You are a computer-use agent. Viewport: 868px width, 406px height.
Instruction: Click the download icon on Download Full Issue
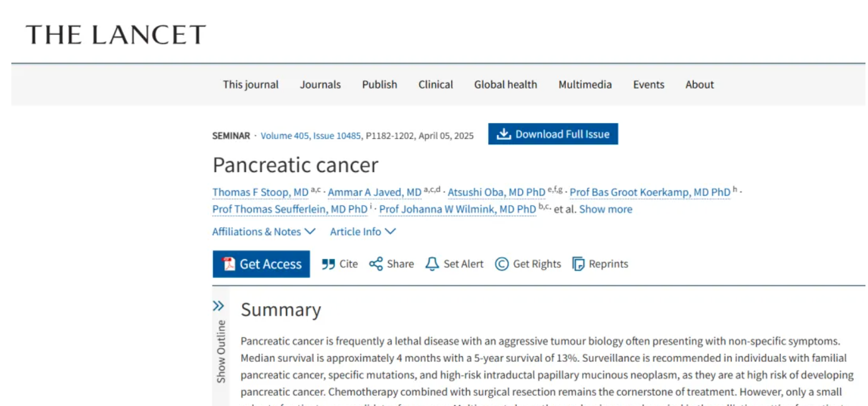[x=503, y=134]
